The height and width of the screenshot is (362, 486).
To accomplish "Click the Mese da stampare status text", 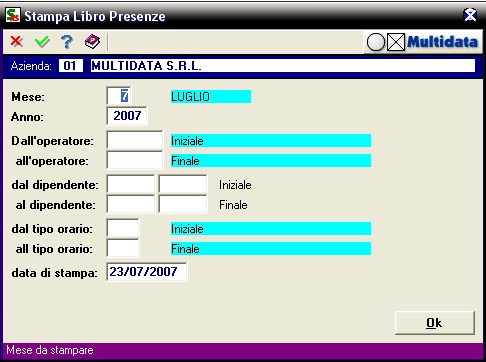I will tap(50, 350).
